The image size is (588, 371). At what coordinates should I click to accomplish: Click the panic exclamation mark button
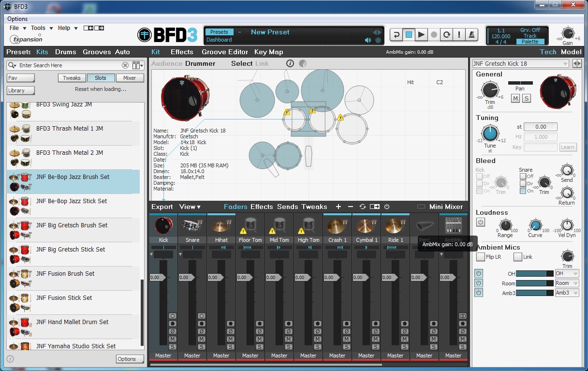(459, 35)
